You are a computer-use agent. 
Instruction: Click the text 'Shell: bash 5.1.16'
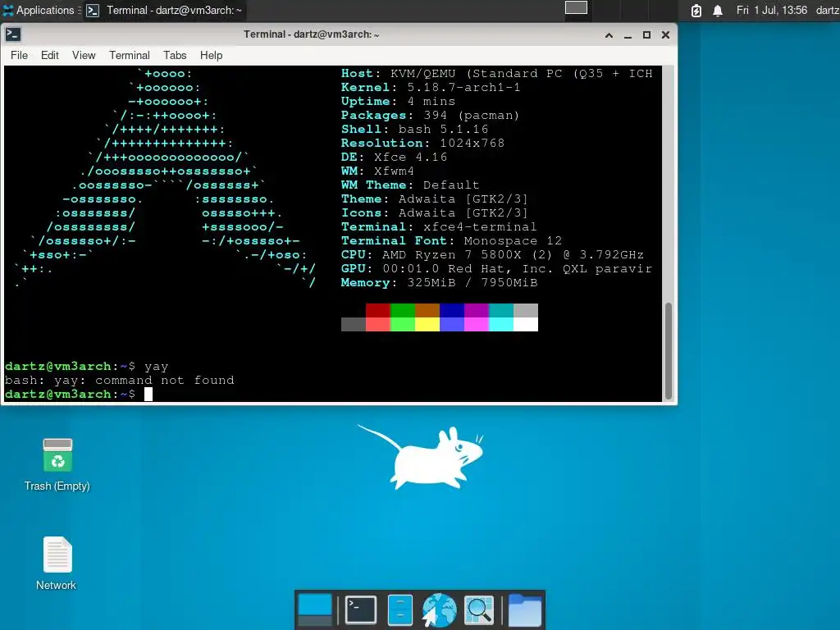(414, 129)
